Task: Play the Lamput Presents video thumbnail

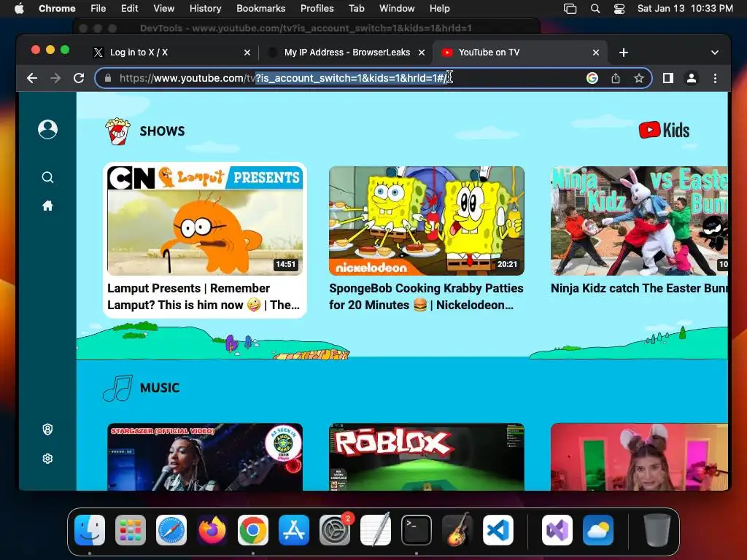Action: 205,220
